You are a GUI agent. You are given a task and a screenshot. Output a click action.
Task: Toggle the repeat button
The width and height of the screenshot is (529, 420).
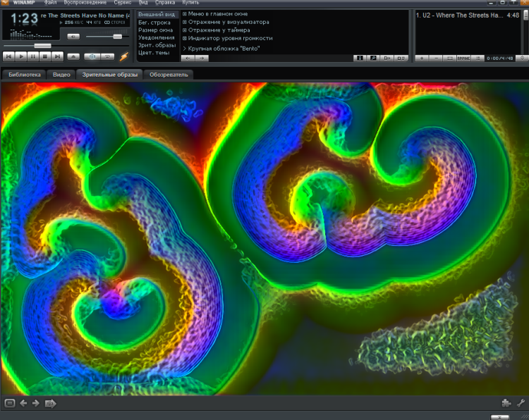(107, 56)
